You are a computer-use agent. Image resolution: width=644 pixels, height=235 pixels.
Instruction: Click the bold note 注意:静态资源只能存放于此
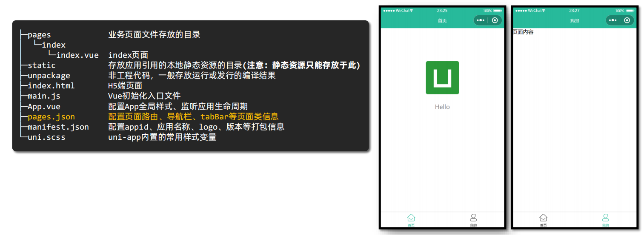301,65
